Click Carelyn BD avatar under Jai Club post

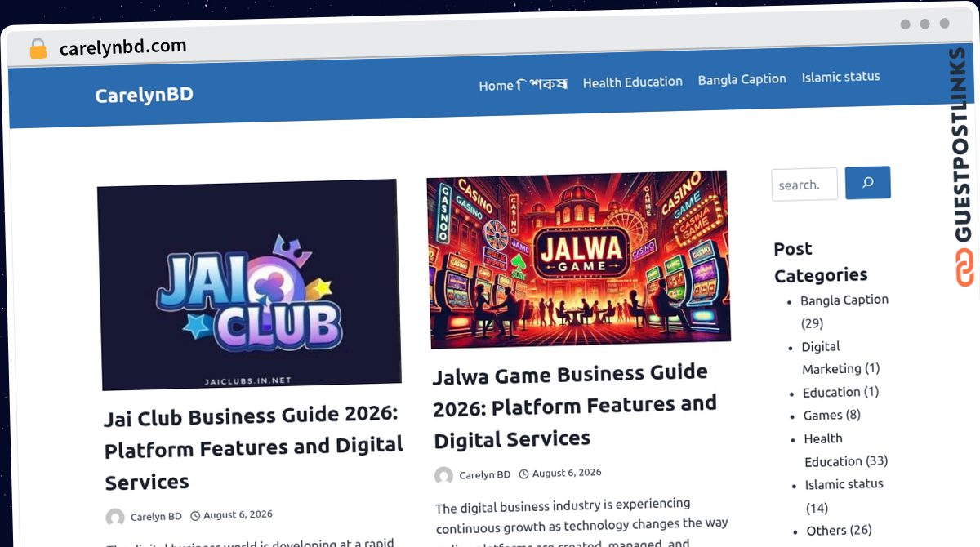point(115,517)
